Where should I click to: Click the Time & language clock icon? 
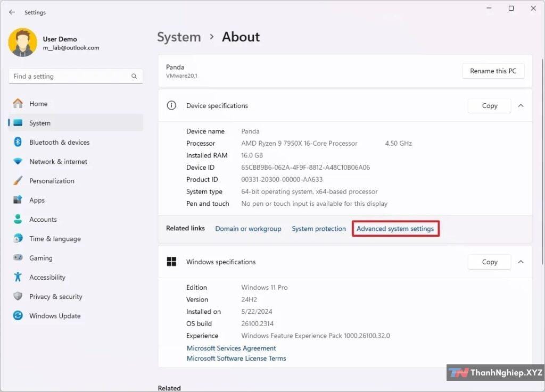pyautogui.click(x=18, y=238)
